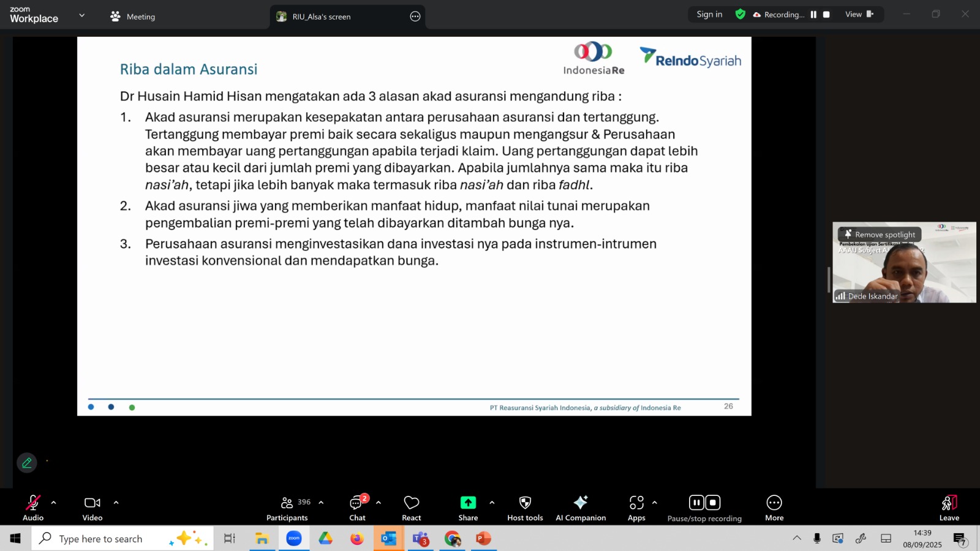Open Host tools shield icon
The image size is (980, 551).
tap(525, 508)
